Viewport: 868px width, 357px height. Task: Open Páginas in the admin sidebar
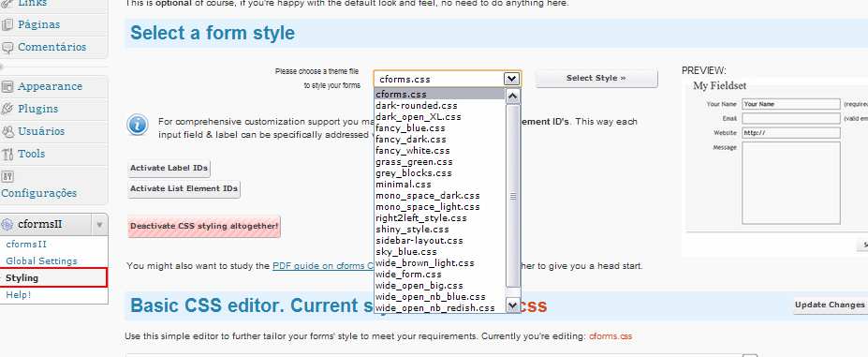coord(38,24)
